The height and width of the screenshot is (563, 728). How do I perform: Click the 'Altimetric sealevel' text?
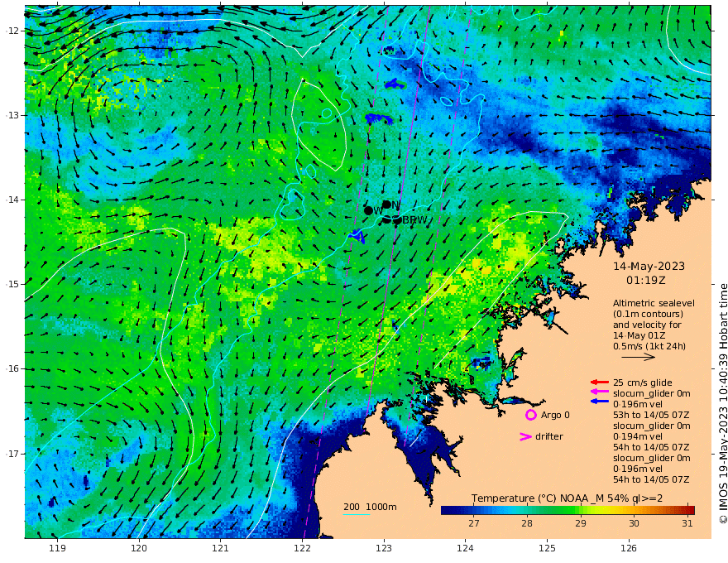654,303
